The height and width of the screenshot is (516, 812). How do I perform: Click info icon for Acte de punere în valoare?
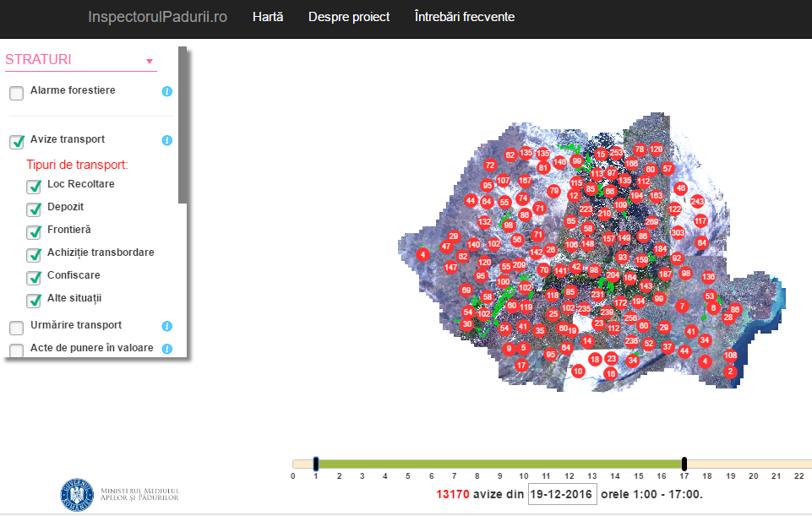pos(166,349)
